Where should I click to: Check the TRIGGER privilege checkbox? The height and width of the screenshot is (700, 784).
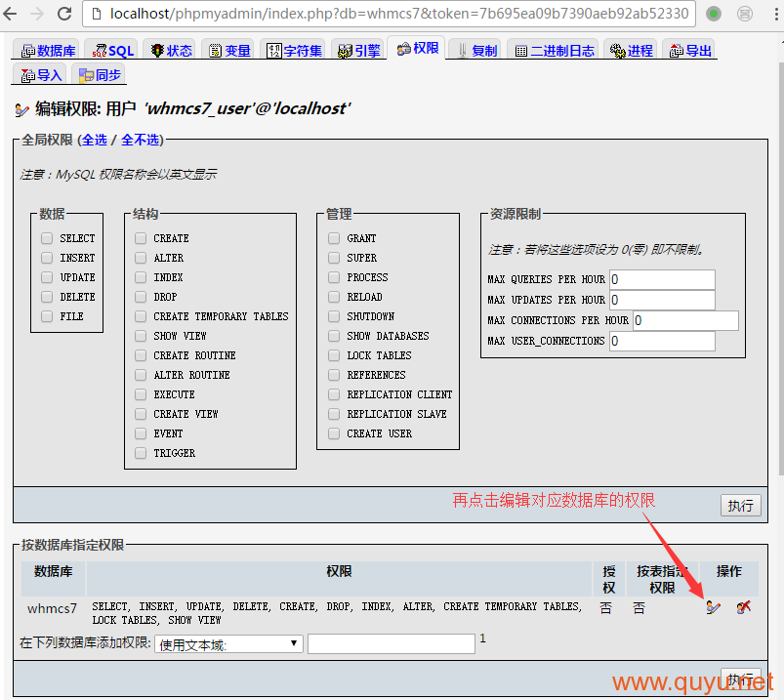[141, 453]
